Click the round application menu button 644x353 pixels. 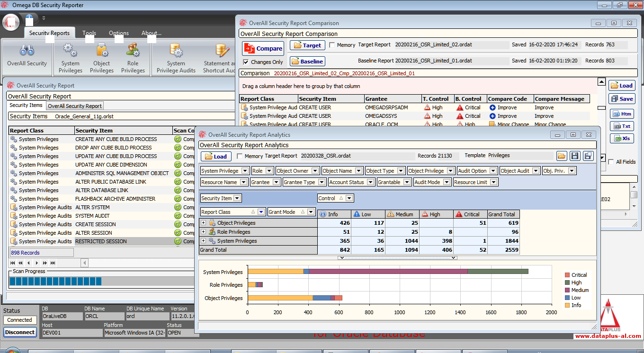click(x=11, y=22)
